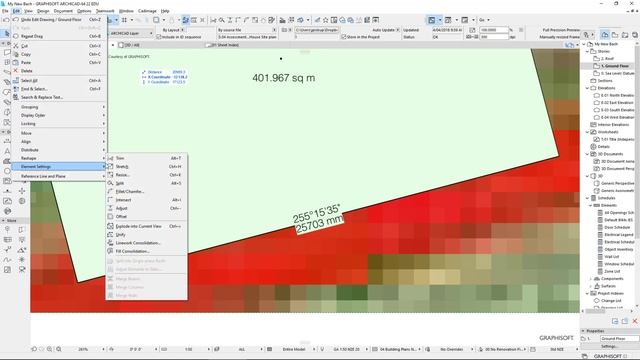The height and width of the screenshot is (360, 640).
Task: Expand Reference Line and Plane submenu
Action: click(58, 176)
